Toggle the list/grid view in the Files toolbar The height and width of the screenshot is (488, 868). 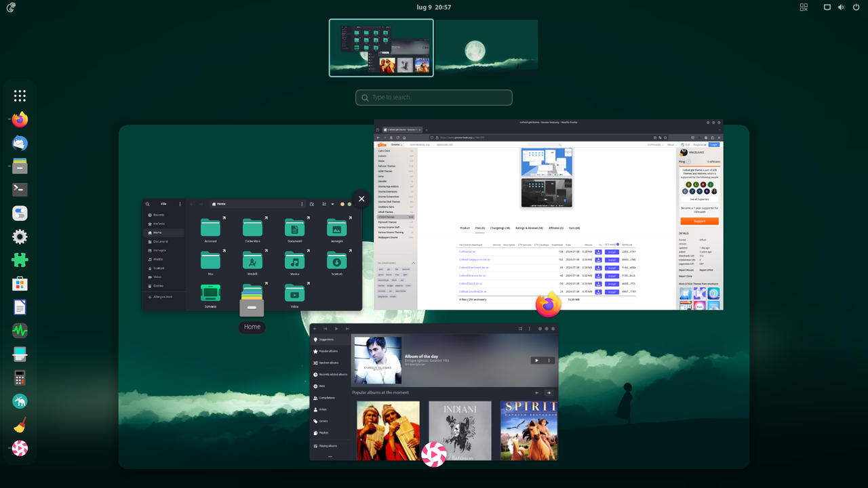[x=324, y=203]
